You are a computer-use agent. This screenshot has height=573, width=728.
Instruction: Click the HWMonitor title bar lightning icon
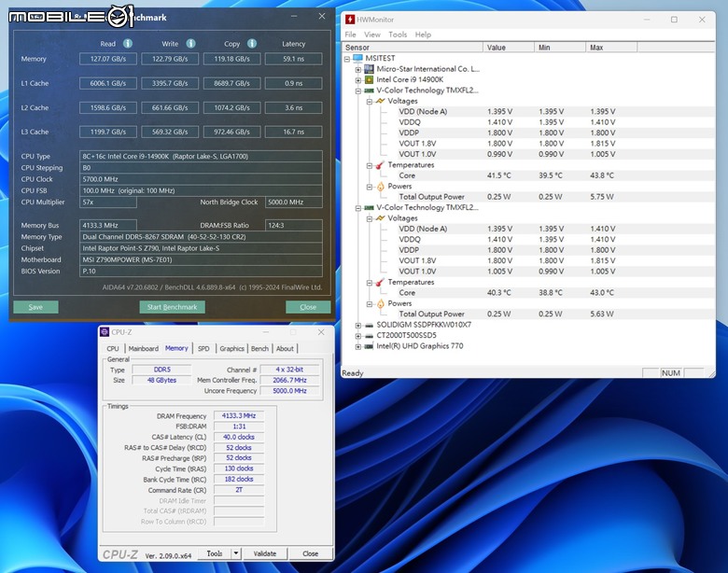tap(350, 20)
